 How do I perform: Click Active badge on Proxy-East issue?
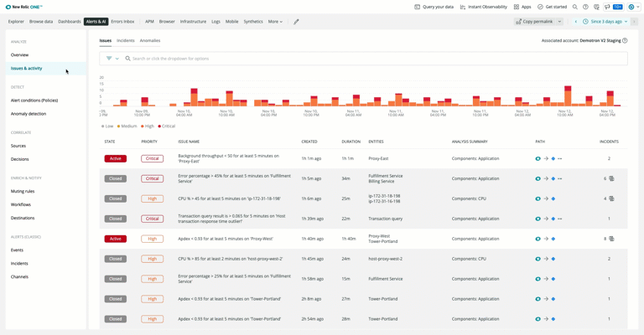[x=116, y=158]
